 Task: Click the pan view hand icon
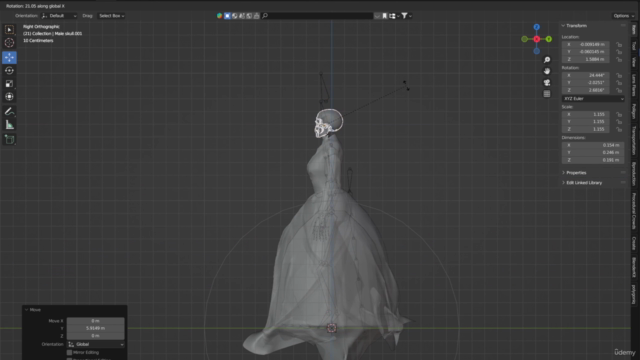[x=547, y=71]
